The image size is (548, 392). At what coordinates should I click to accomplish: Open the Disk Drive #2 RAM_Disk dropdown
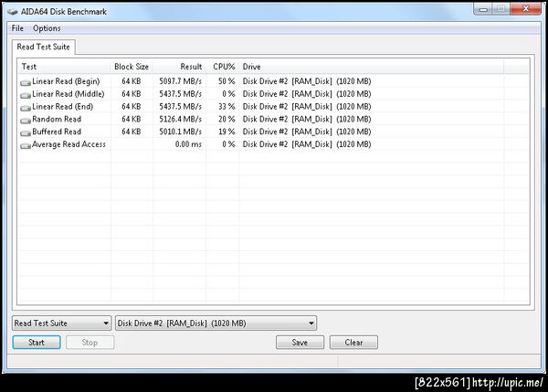point(216,323)
